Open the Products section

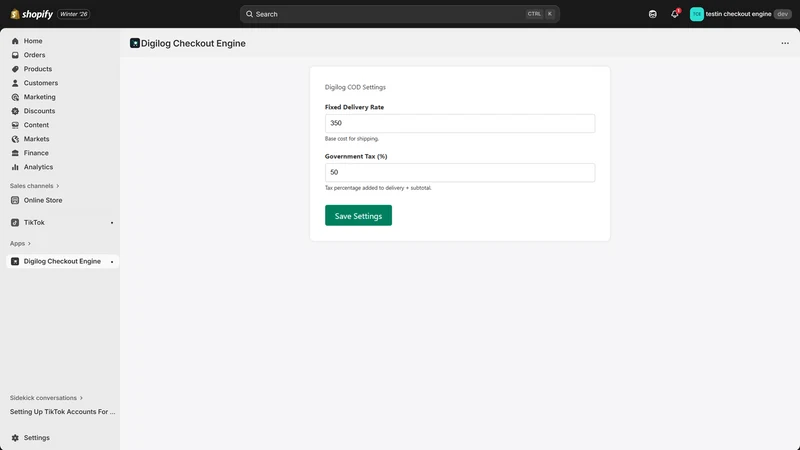(38, 69)
